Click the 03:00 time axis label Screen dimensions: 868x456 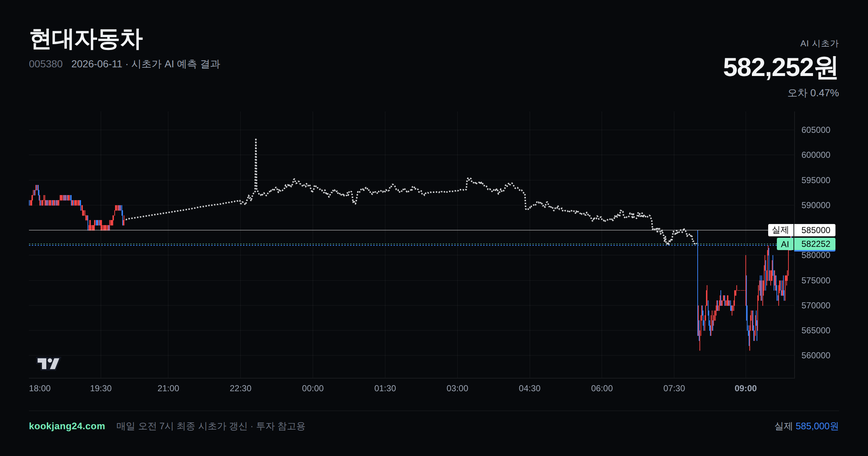pos(458,388)
